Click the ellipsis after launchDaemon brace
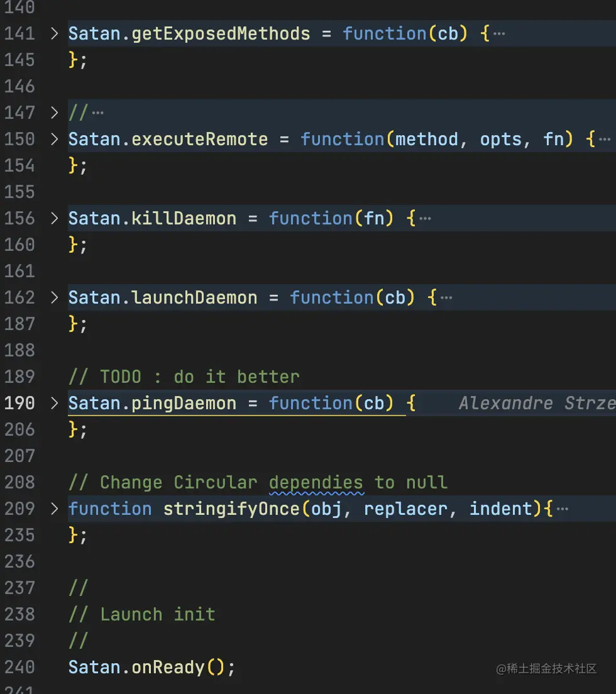 pos(446,297)
